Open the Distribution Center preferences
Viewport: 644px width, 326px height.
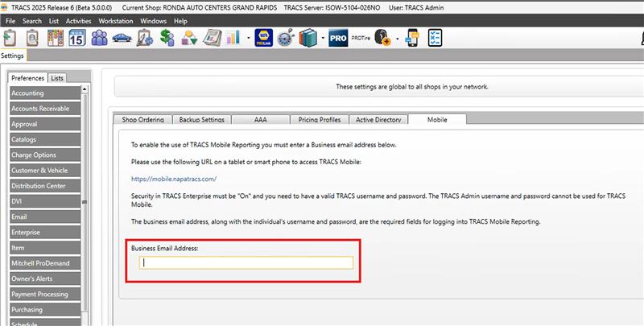(45, 186)
